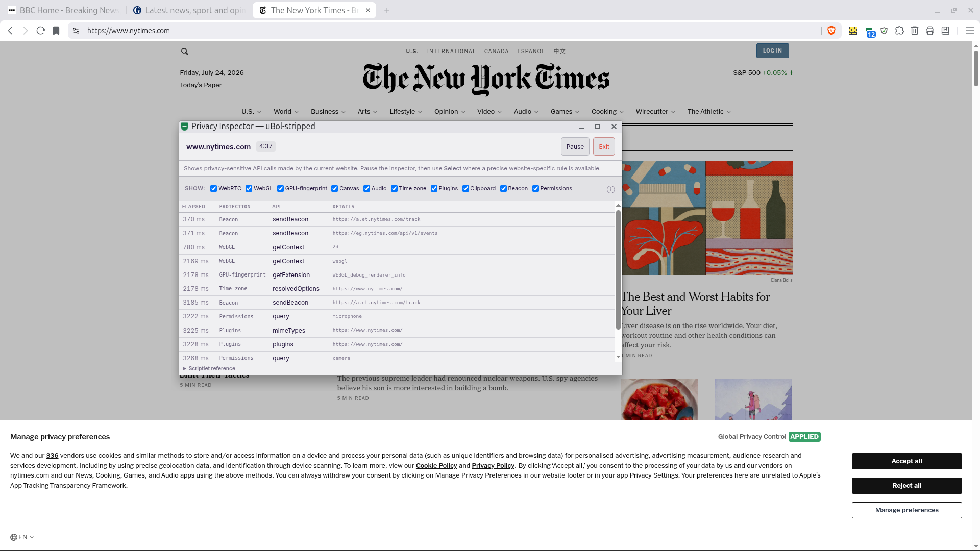Click the New York Times masthead logo
Viewport: 980px width, 551px height.
(x=486, y=79)
